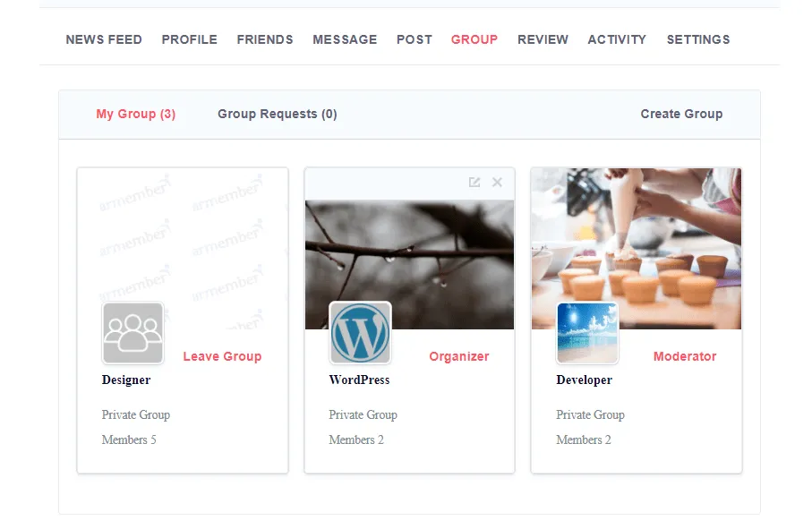This screenshot has width=812, height=529.
Task: Click the X icon on WordPress group cover
Action: tap(498, 183)
